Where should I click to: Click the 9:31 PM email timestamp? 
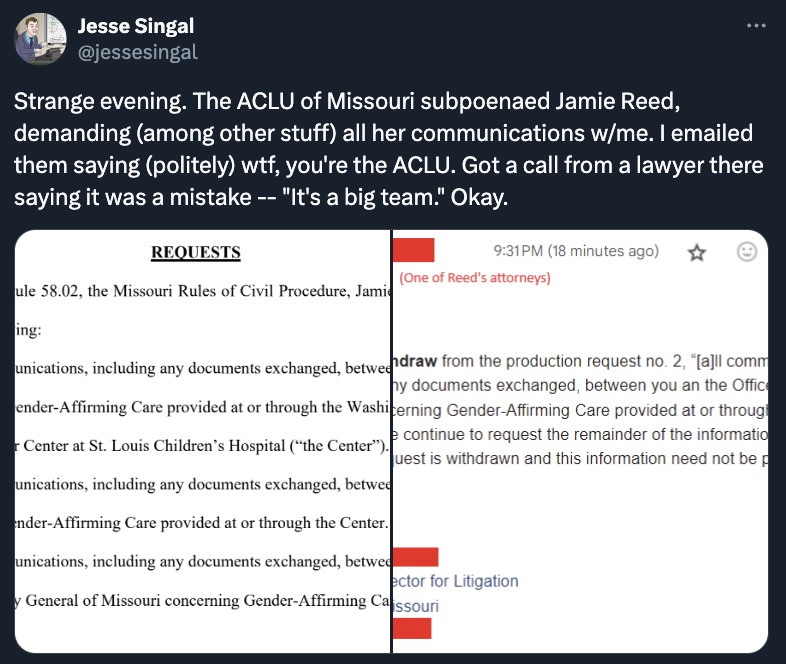point(576,251)
